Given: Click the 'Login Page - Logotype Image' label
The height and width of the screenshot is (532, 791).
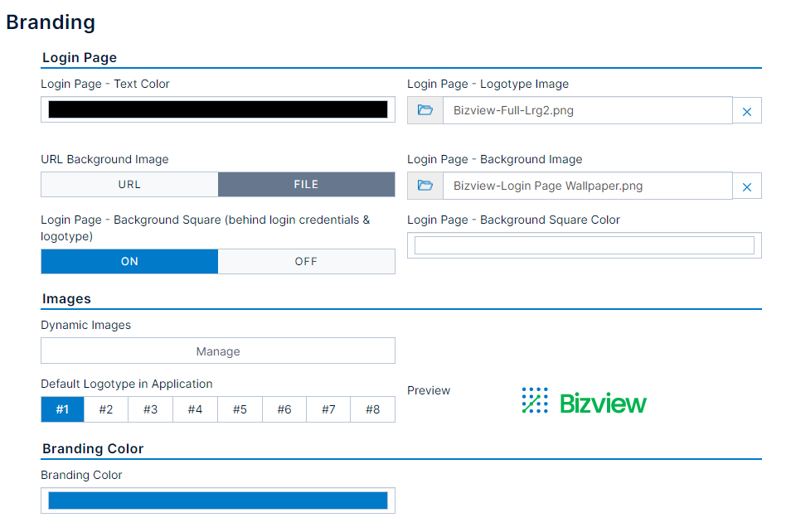Looking at the screenshot, I should pyautogui.click(x=488, y=85).
